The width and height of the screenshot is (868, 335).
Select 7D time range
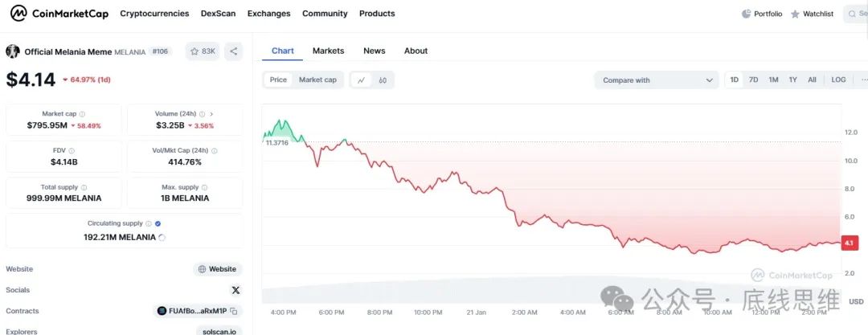[753, 80]
